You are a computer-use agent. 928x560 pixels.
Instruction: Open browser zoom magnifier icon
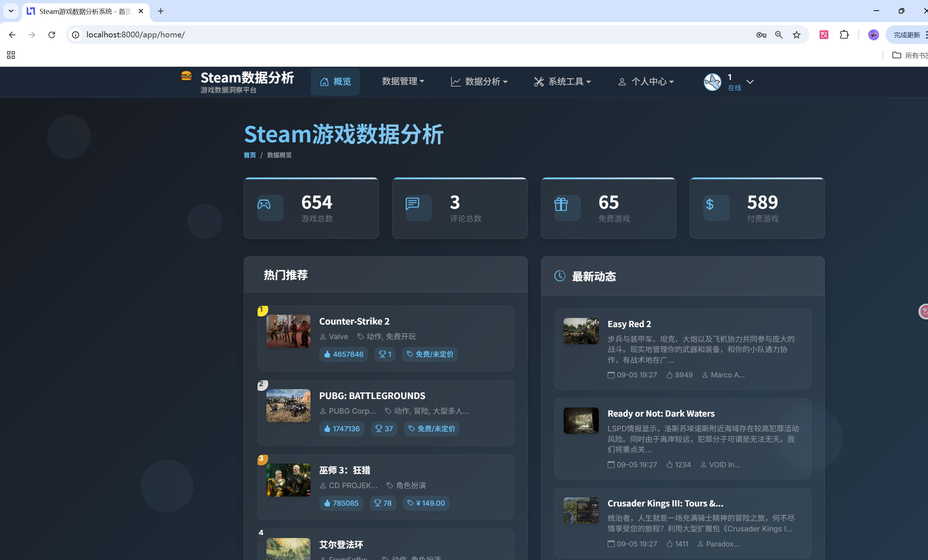pyautogui.click(x=779, y=34)
